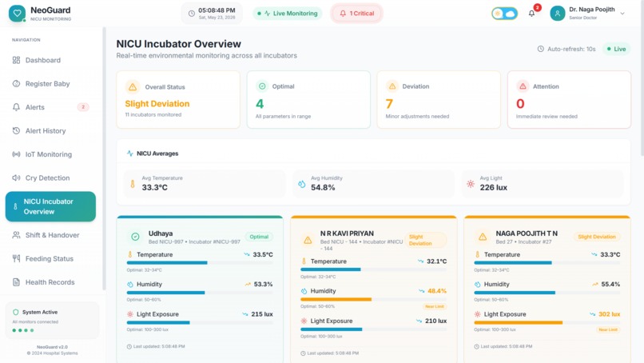Click the NICU Averages pulse icon
Screen dimensions: 644x363
[129, 154]
